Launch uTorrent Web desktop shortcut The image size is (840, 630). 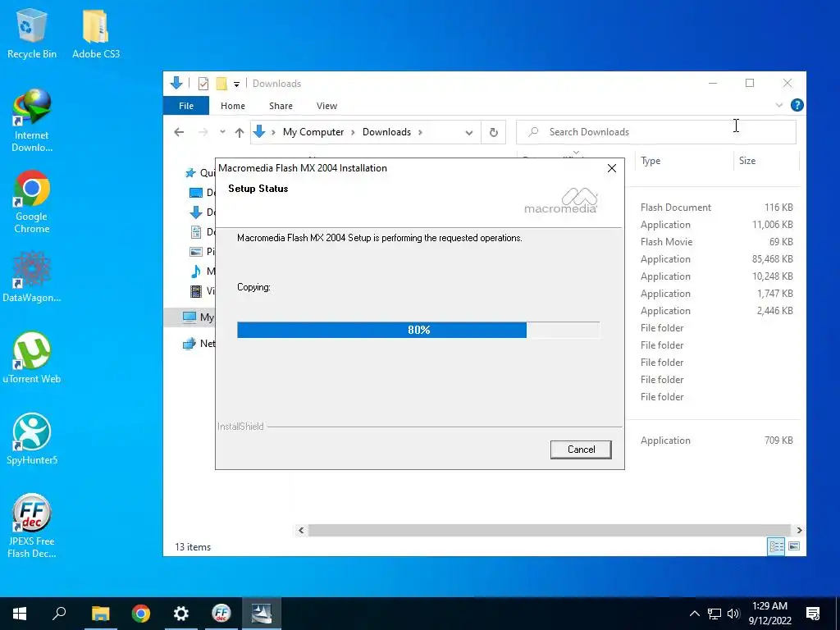pos(32,358)
